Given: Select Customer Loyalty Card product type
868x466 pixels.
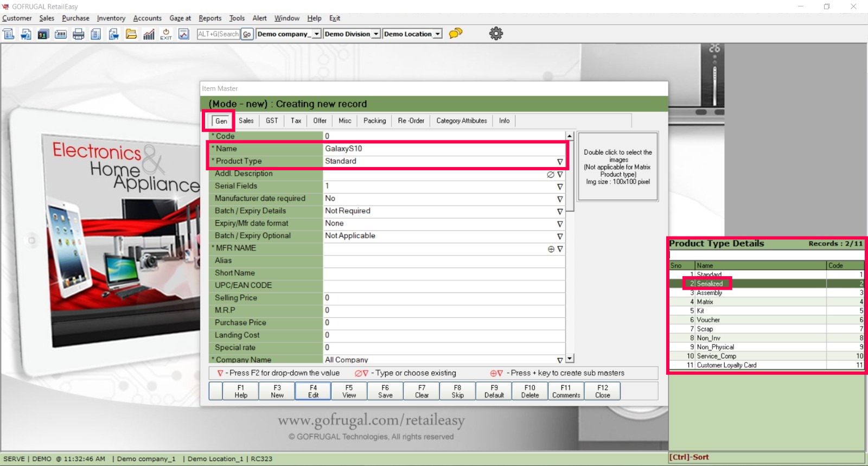Looking at the screenshot, I should [x=766, y=365].
